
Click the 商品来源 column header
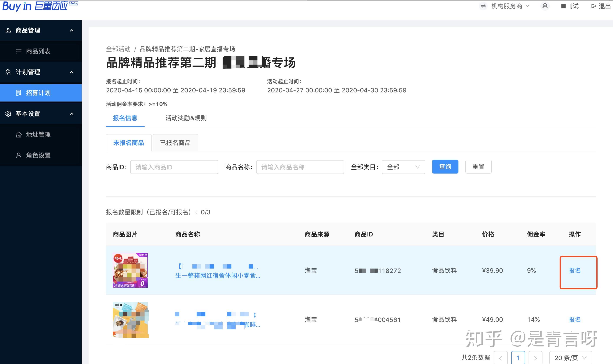point(317,234)
